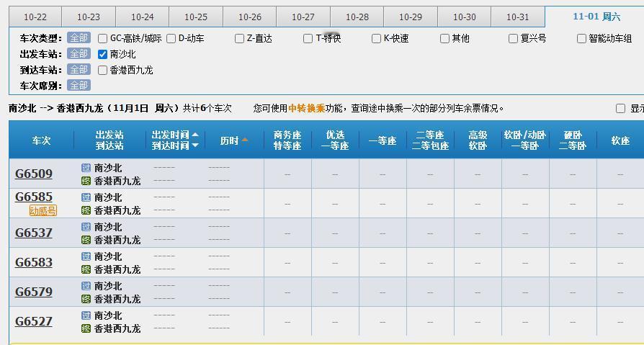
Task: Click the 优选 一等座 column header
Action: [x=335, y=140]
